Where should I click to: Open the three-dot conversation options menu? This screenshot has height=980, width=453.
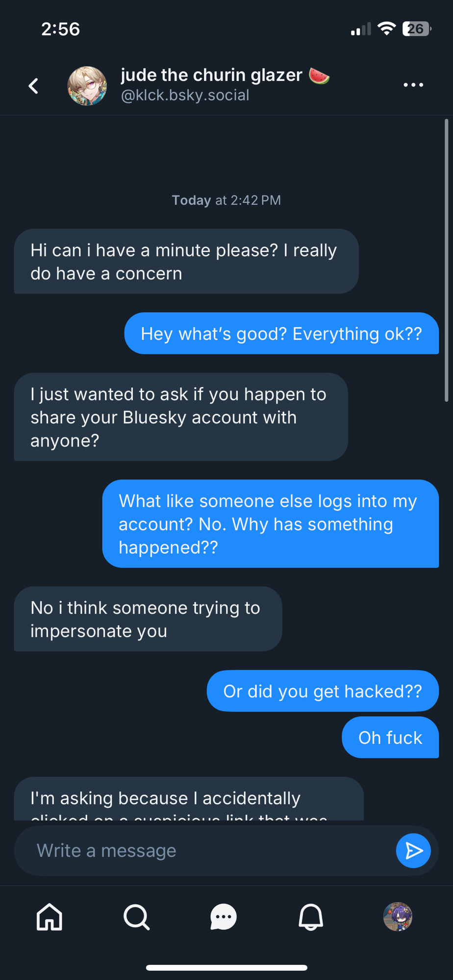click(413, 85)
